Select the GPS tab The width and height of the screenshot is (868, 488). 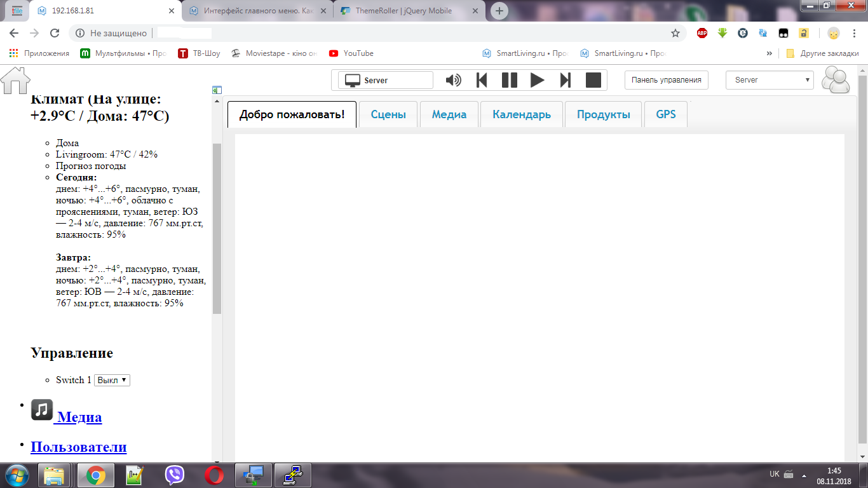pyautogui.click(x=665, y=114)
